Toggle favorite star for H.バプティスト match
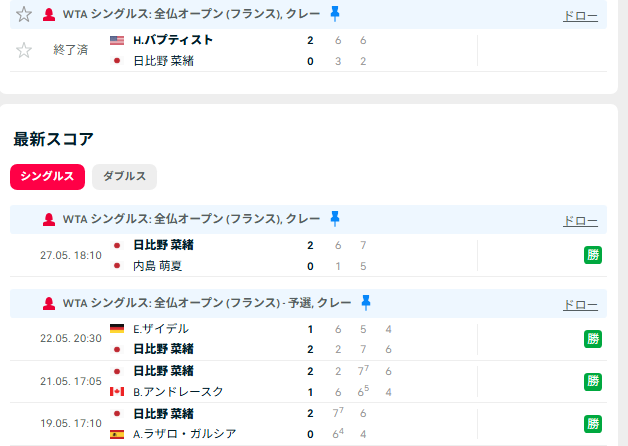Screen dimensions: 628x446 pyautogui.click(x=24, y=50)
